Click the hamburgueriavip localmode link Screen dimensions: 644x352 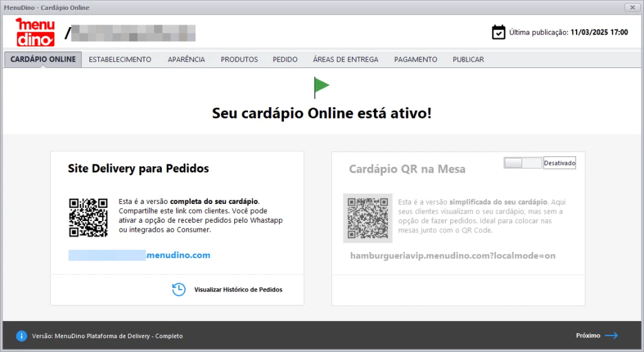click(x=453, y=256)
